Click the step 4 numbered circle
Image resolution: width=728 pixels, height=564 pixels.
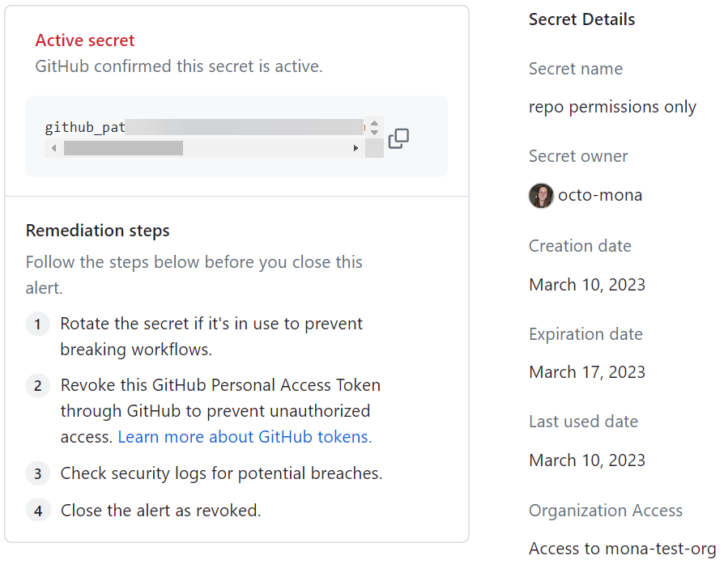pyautogui.click(x=37, y=510)
